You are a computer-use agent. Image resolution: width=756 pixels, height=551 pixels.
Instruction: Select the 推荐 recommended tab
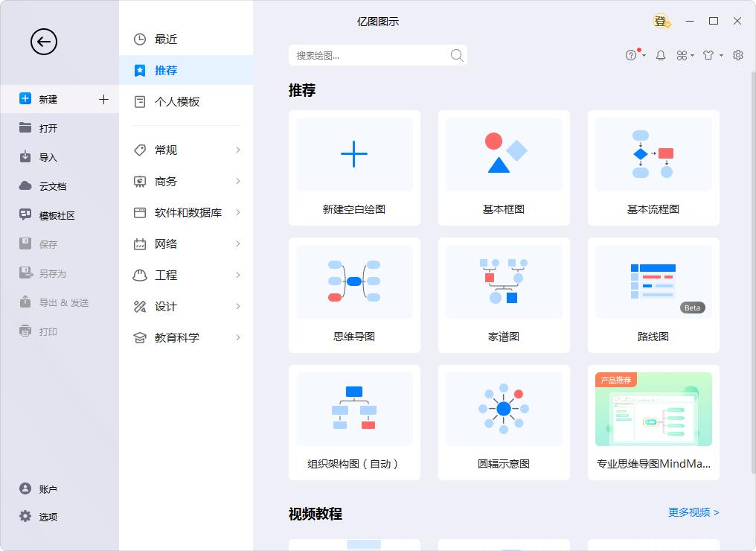pyautogui.click(x=186, y=71)
